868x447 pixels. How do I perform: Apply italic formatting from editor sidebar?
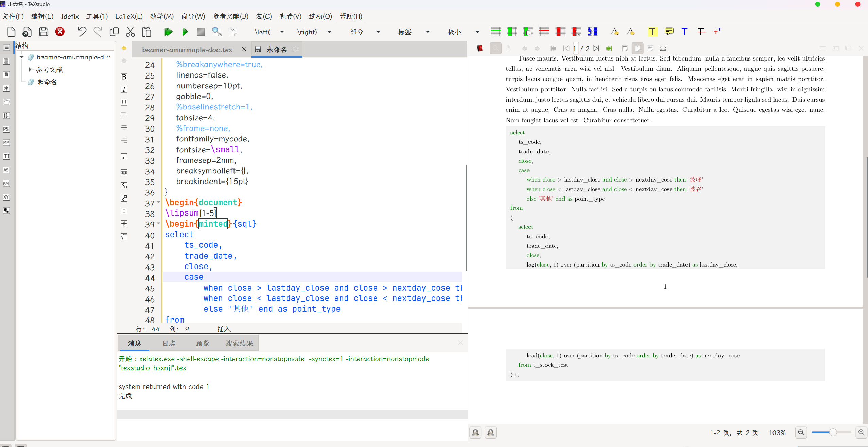[x=124, y=89]
